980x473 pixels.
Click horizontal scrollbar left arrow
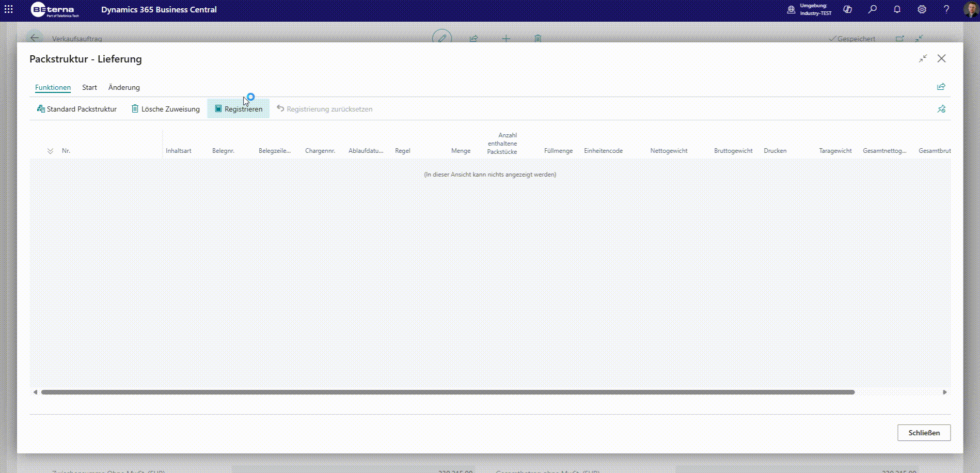[35, 392]
